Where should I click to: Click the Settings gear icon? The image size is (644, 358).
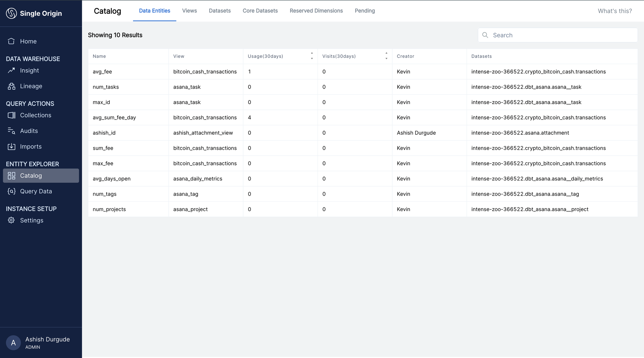(x=11, y=220)
